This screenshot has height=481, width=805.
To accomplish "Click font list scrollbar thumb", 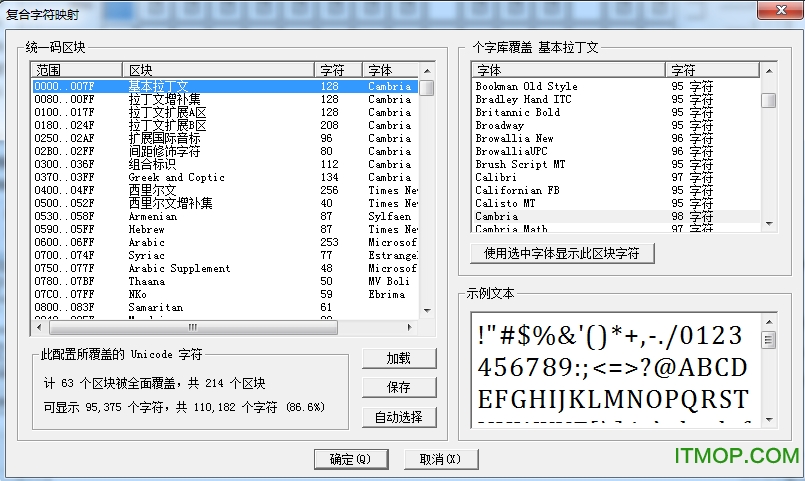I will [x=769, y=100].
